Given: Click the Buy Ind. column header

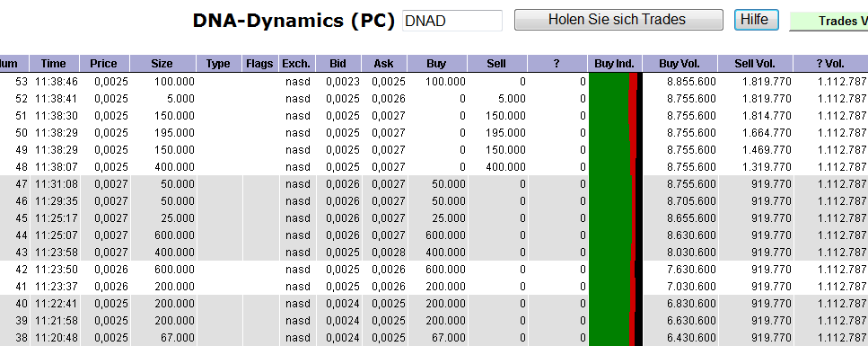Looking at the screenshot, I should 615,63.
